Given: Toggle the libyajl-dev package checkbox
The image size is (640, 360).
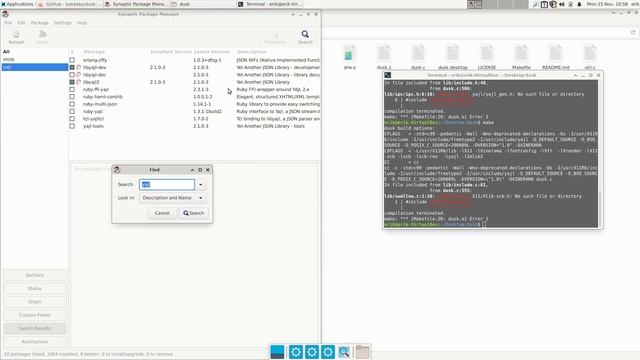Looking at the screenshot, I should (72, 67).
